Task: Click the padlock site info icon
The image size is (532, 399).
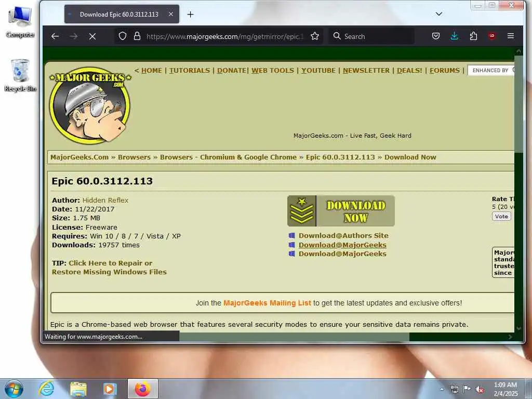Action: (x=137, y=36)
